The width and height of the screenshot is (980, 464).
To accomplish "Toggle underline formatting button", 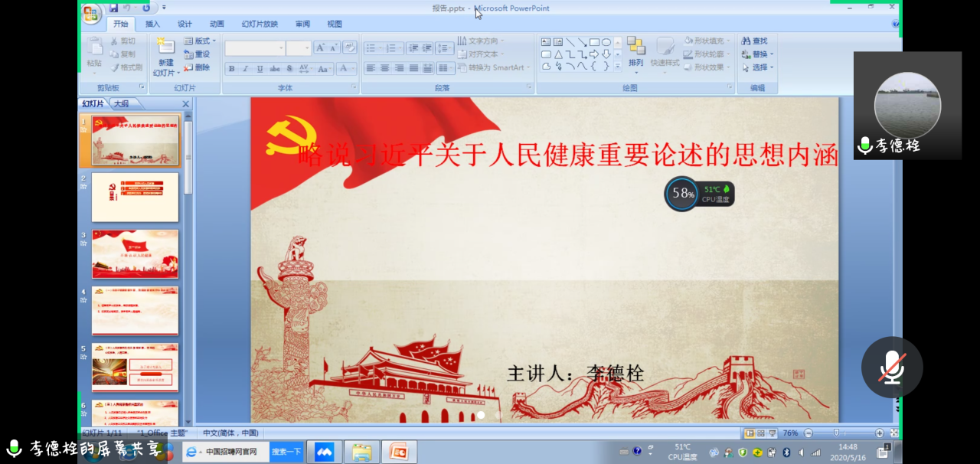I will [x=260, y=69].
